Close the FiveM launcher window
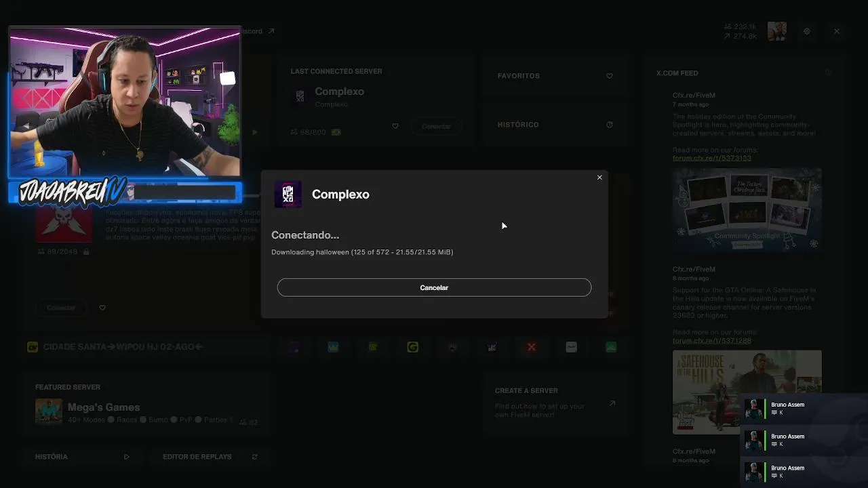868x488 pixels. click(837, 31)
